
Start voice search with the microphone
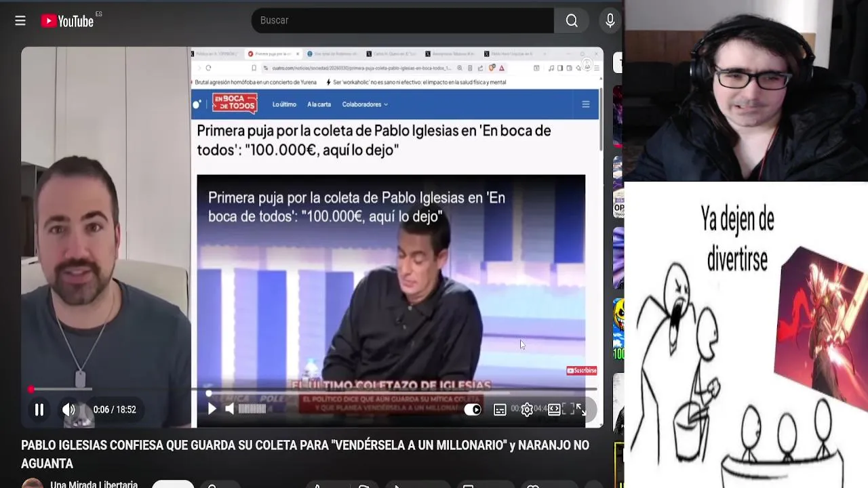(610, 20)
